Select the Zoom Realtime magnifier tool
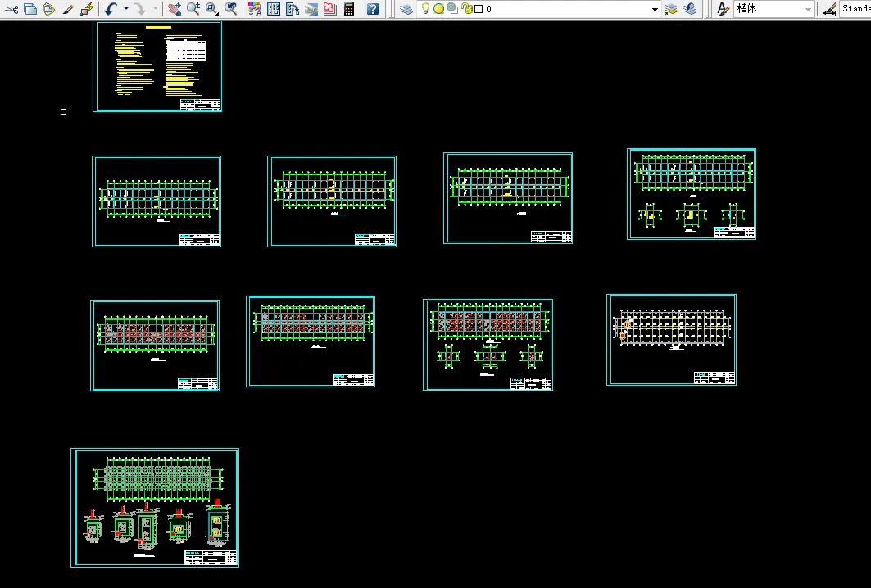The width and height of the screenshot is (871, 588). (x=193, y=9)
